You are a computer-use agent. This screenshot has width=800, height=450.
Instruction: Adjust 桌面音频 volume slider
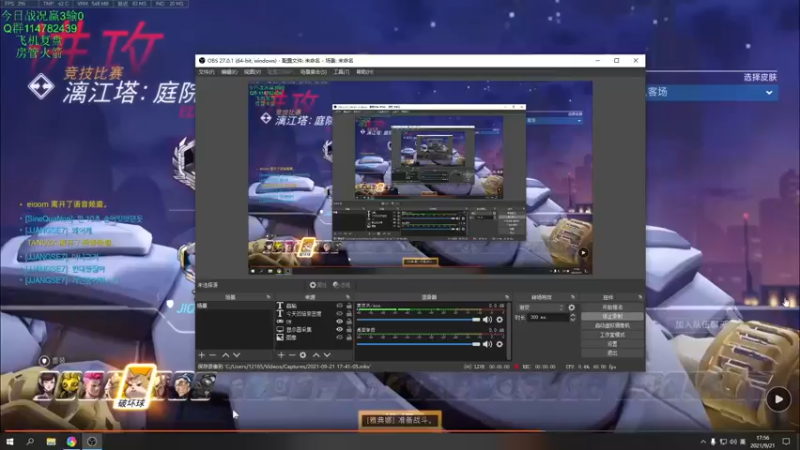point(418,344)
